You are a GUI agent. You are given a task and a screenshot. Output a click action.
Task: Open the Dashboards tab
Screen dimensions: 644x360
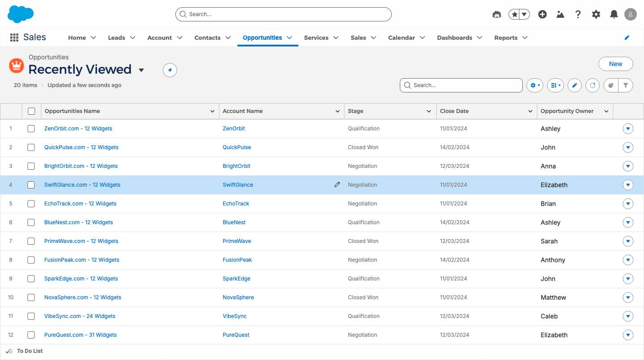pyautogui.click(x=454, y=38)
